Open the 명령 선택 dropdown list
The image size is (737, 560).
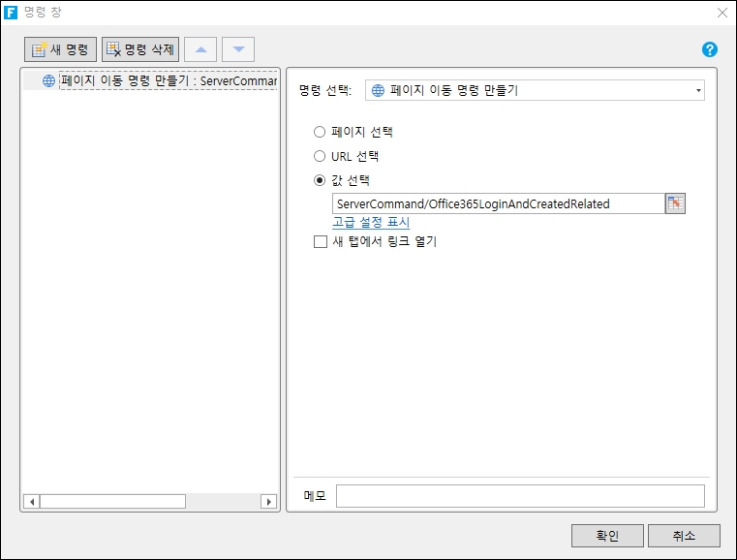click(x=698, y=91)
